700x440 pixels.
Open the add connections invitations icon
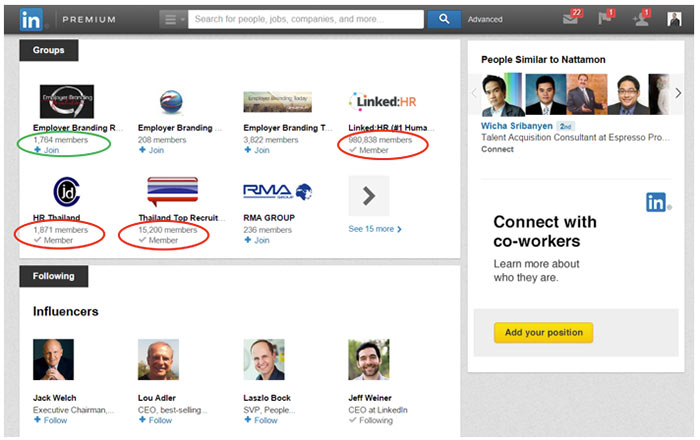coord(641,18)
